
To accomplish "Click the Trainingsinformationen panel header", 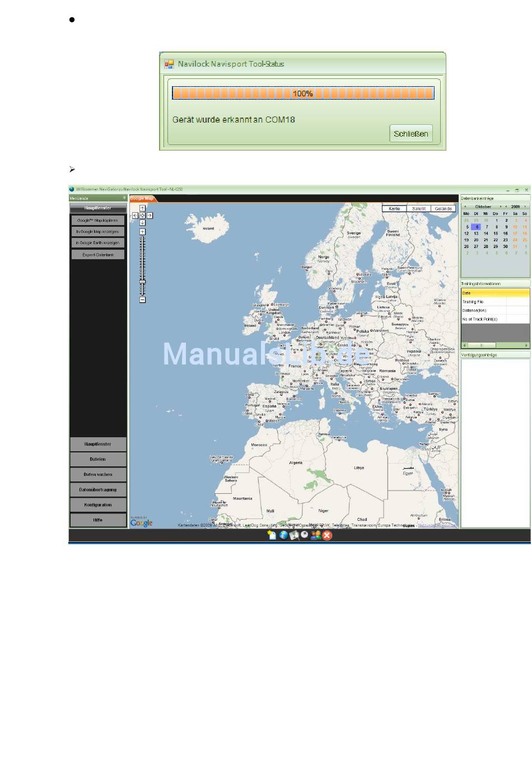I will (x=496, y=284).
